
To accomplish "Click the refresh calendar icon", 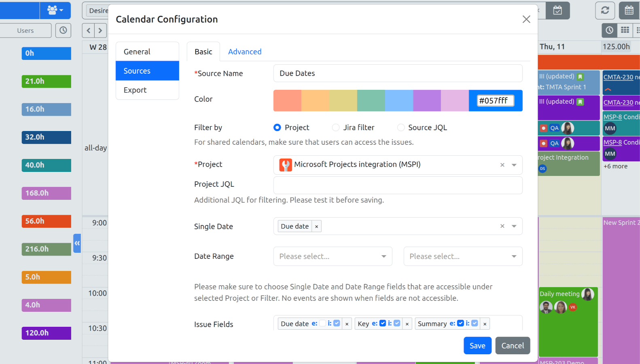I will pos(605,11).
